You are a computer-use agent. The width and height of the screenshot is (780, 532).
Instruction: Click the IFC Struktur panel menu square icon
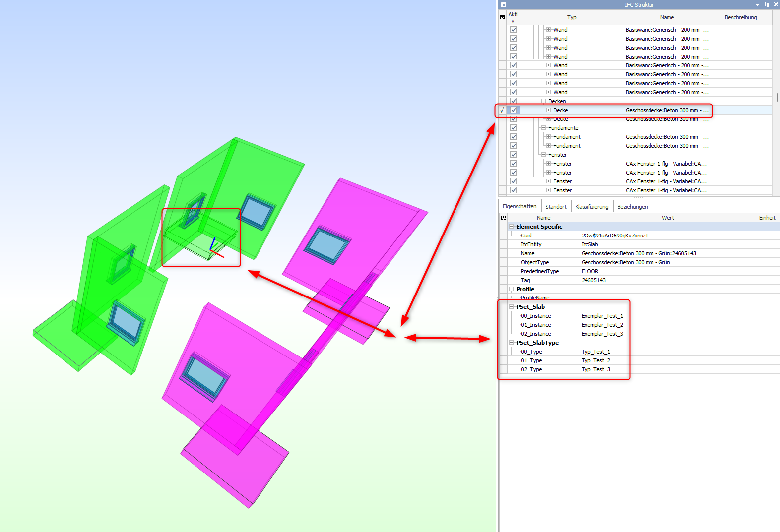click(503, 5)
